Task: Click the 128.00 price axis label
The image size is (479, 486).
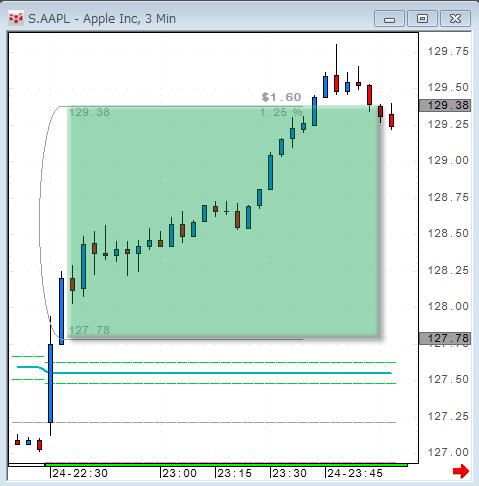Action: click(448, 306)
